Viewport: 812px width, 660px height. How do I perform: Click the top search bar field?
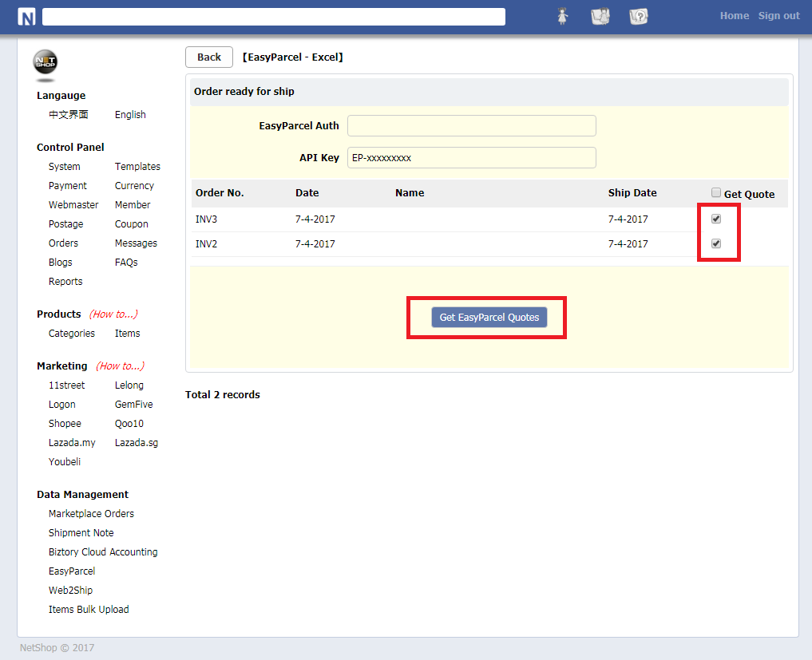[x=273, y=17]
